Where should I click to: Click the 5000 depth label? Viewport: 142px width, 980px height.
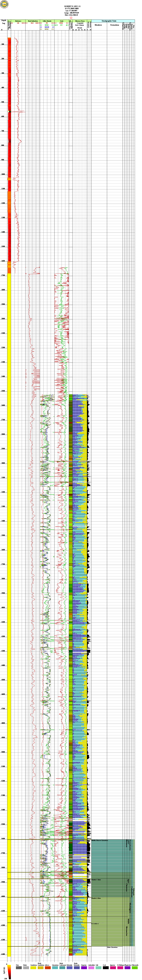tap(3, 752)
